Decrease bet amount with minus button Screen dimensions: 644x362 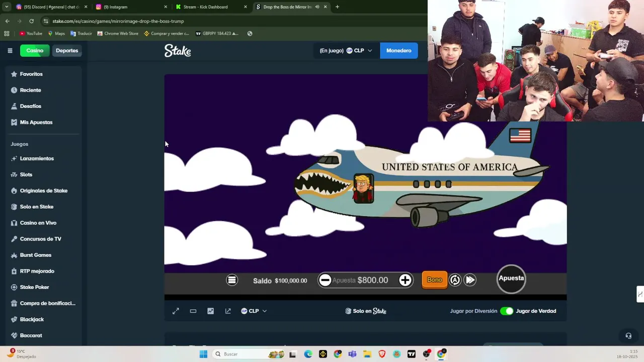click(x=325, y=280)
